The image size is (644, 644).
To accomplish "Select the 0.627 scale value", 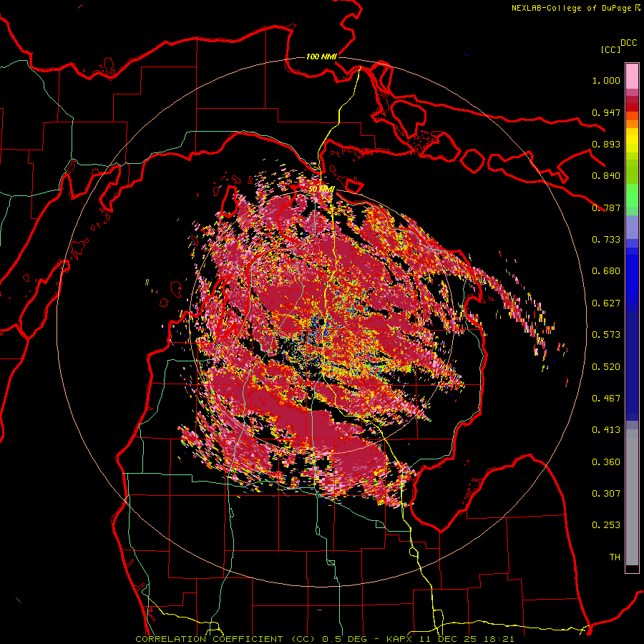I will point(606,303).
